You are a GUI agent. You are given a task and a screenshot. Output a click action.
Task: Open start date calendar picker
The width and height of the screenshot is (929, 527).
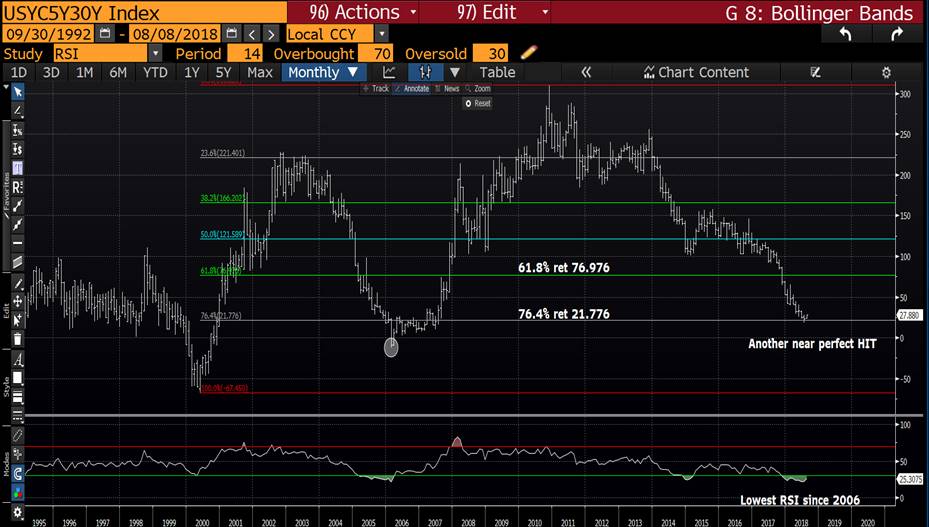coord(105,34)
